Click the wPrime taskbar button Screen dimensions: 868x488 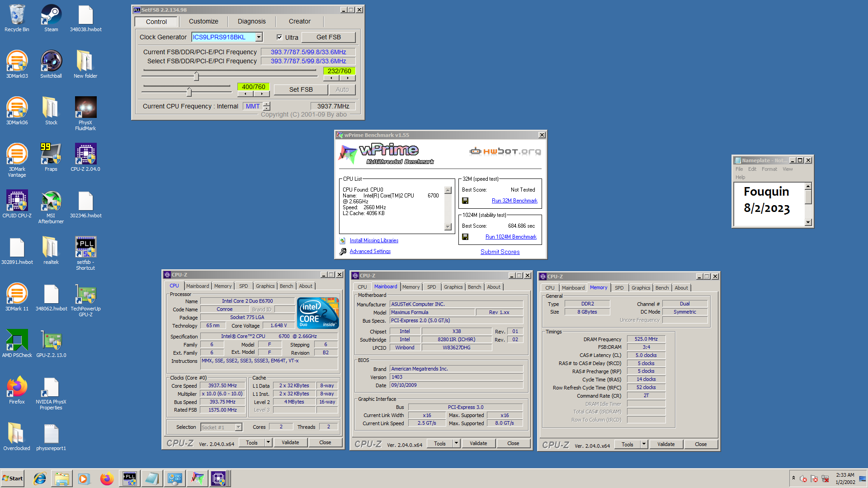coord(197,479)
